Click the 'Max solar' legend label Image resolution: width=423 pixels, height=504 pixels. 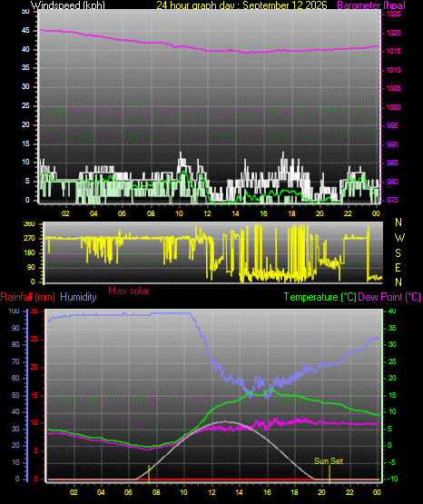pos(129,291)
